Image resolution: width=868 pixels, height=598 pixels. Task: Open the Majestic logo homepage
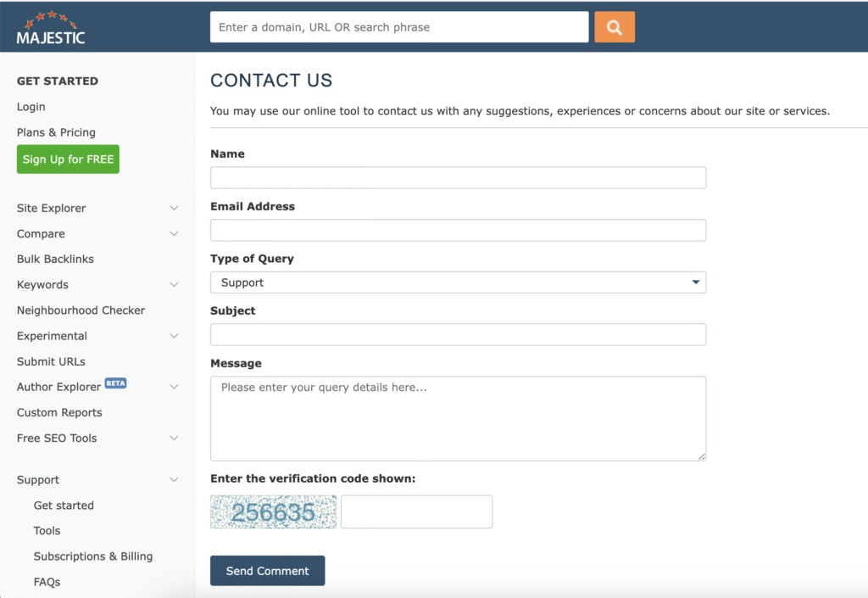coord(50,28)
